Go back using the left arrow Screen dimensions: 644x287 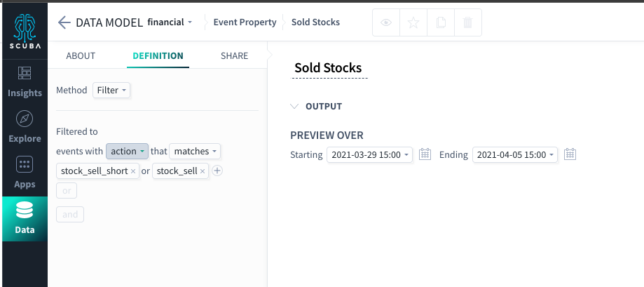[x=64, y=22]
